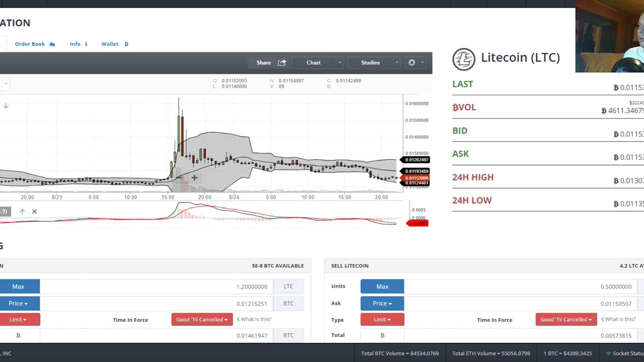Select the red MACD value label on axis
This screenshot has height=362, width=644.
[x=417, y=223]
